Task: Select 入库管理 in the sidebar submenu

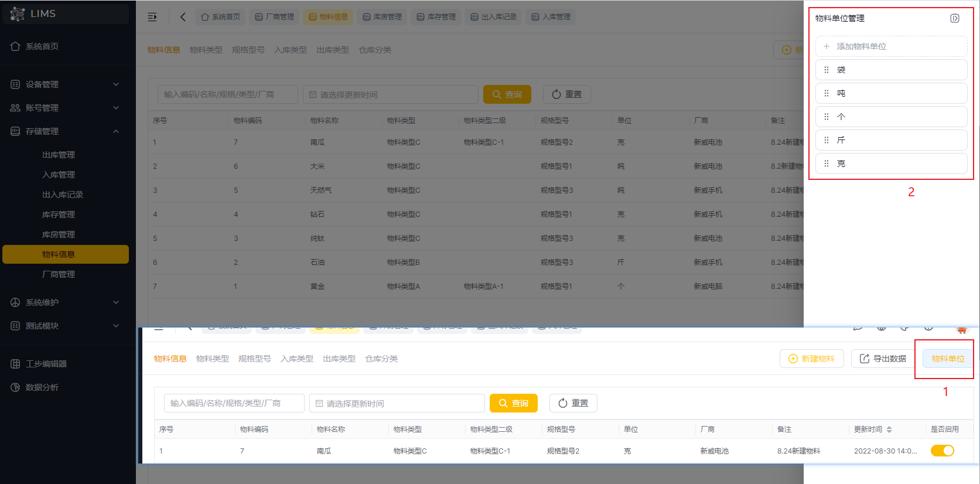Action: 59,175
